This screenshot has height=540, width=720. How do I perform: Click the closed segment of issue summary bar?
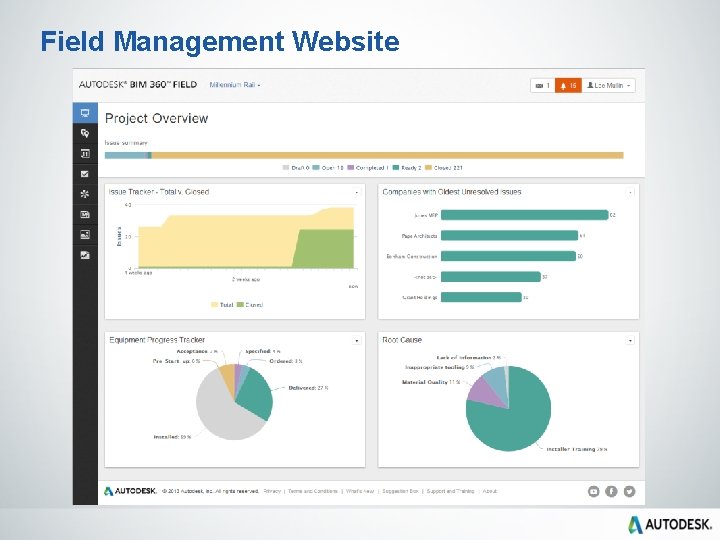point(388,155)
